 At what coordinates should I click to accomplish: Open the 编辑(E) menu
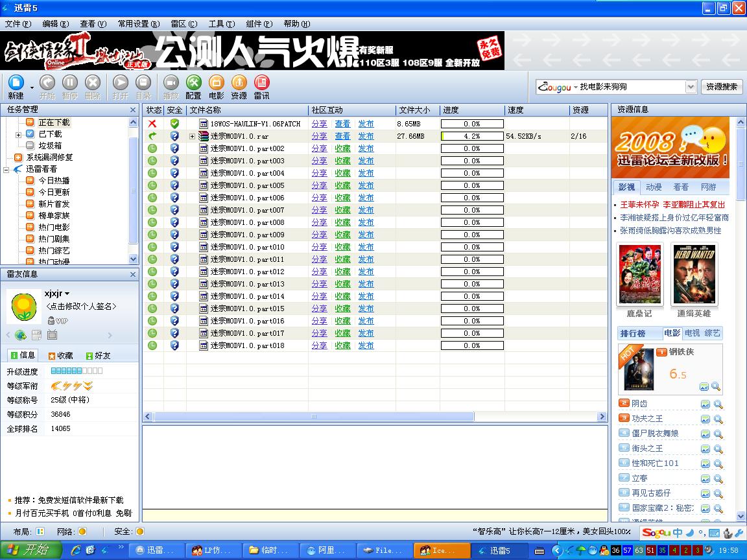pos(55,24)
